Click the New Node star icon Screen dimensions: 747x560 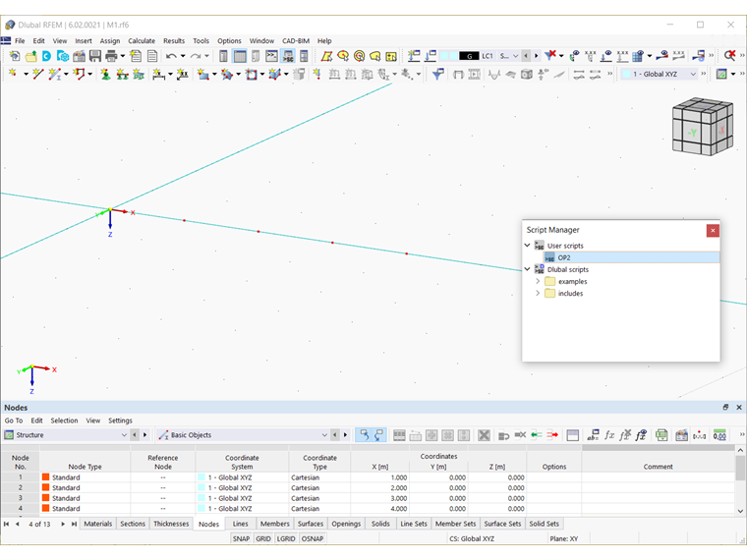point(14,74)
